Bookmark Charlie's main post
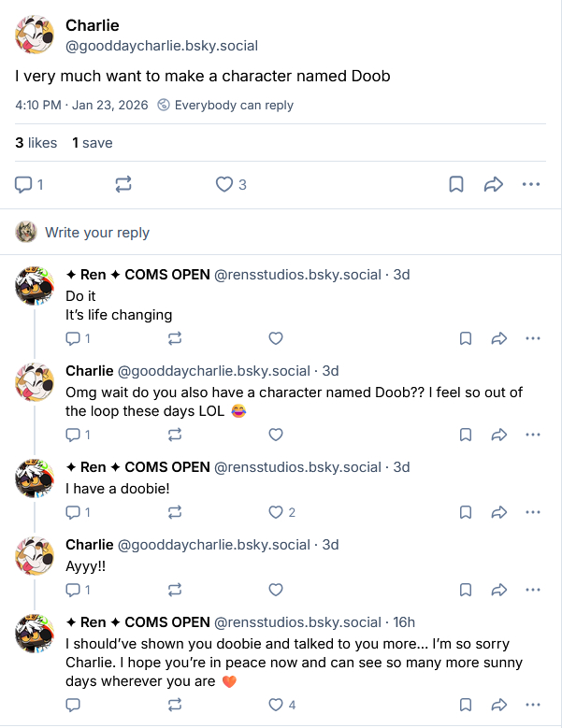Image resolution: width=562 pixels, height=728 pixels. (456, 184)
